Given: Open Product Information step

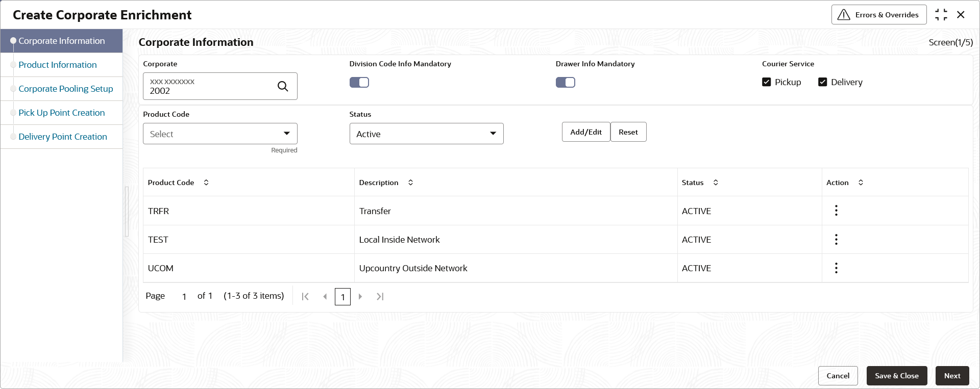Looking at the screenshot, I should 58,65.
